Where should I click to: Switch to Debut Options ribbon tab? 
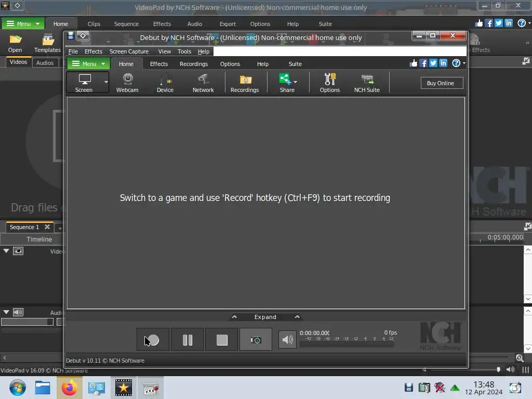click(x=230, y=64)
